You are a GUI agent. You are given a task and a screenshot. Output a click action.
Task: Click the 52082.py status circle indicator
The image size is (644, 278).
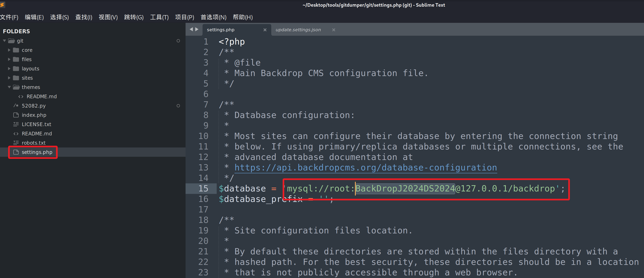(178, 106)
